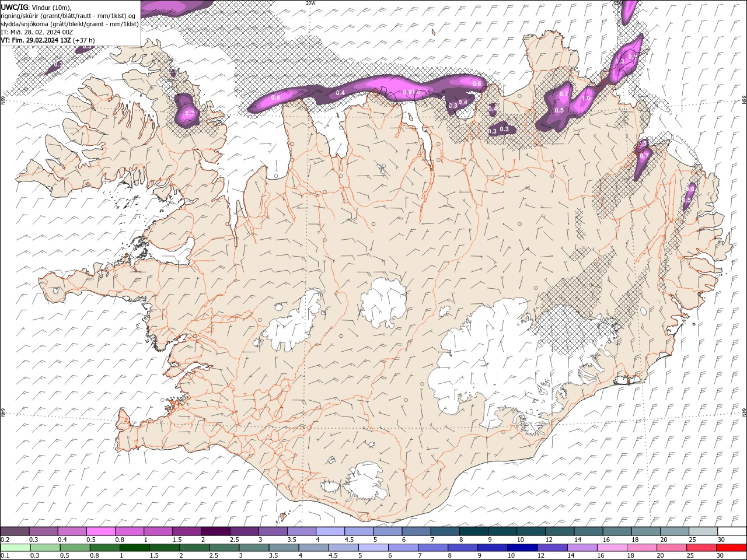This screenshot has height=560, width=747.
Task: Click the pink snow patch in the Westfjords
Action: [188, 111]
